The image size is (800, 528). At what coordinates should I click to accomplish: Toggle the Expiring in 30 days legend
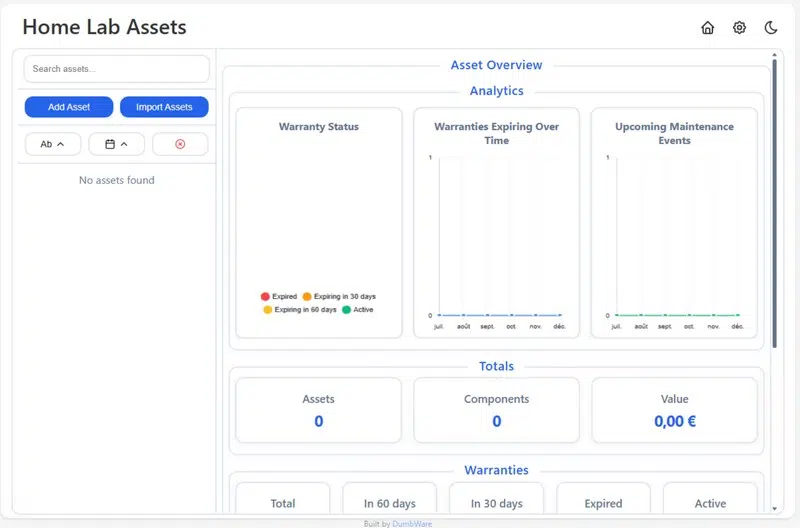pos(339,296)
